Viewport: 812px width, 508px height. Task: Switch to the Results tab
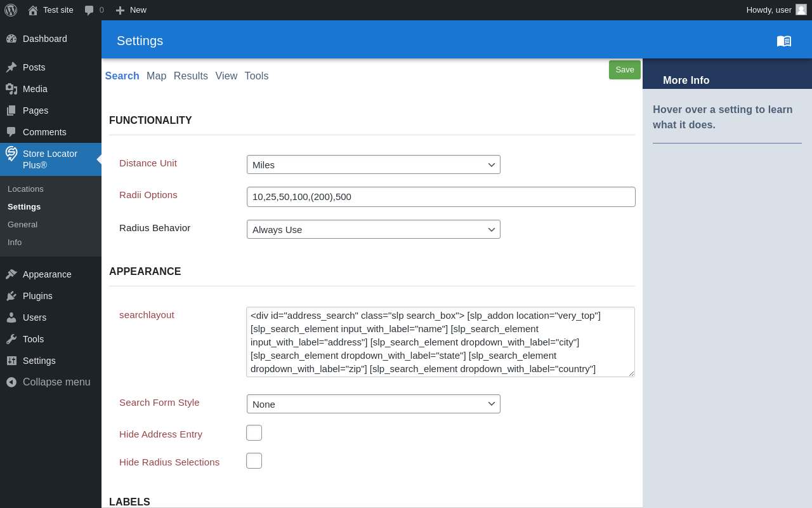tap(191, 76)
